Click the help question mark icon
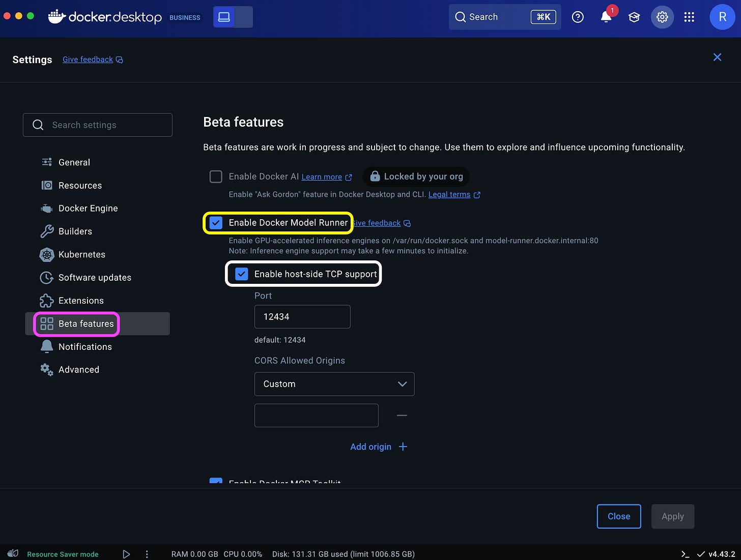The height and width of the screenshot is (560, 741). 578,17
